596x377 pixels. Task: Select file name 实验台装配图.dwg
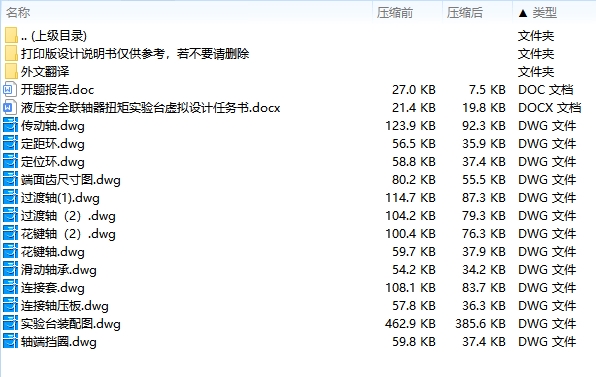[x=71, y=324]
